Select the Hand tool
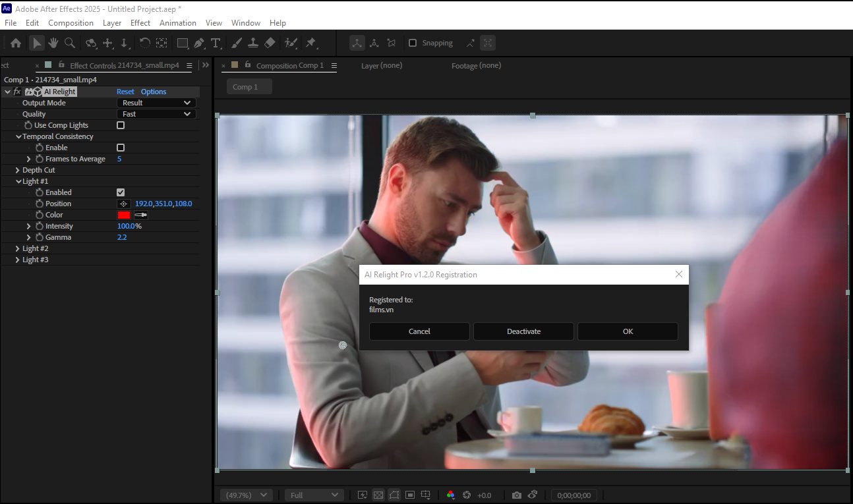 tap(53, 43)
